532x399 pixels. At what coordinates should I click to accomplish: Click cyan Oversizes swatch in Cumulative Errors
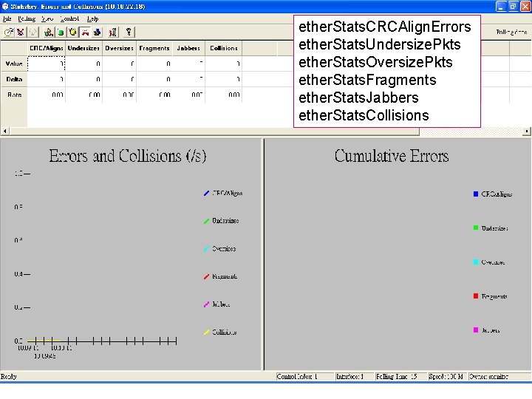(x=476, y=262)
